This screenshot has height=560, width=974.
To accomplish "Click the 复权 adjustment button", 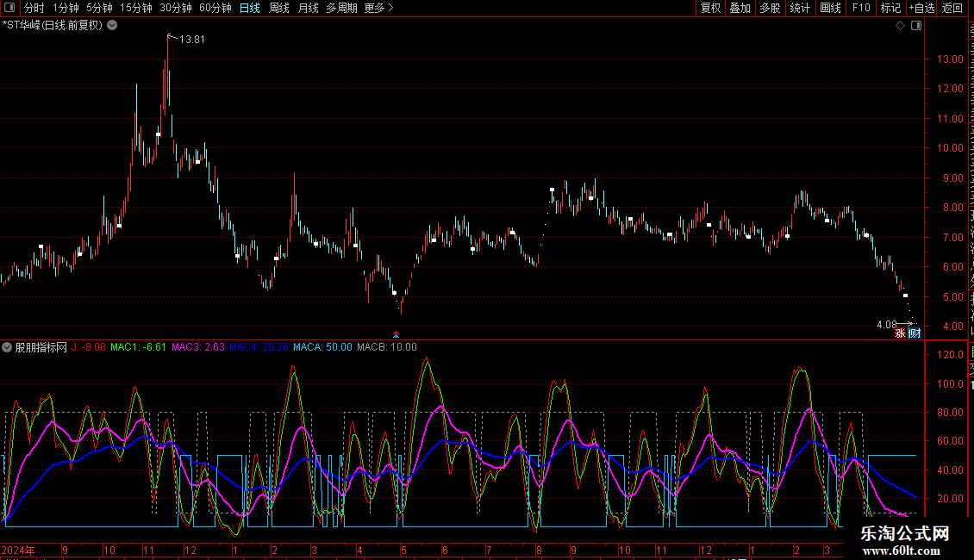I will coord(710,8).
